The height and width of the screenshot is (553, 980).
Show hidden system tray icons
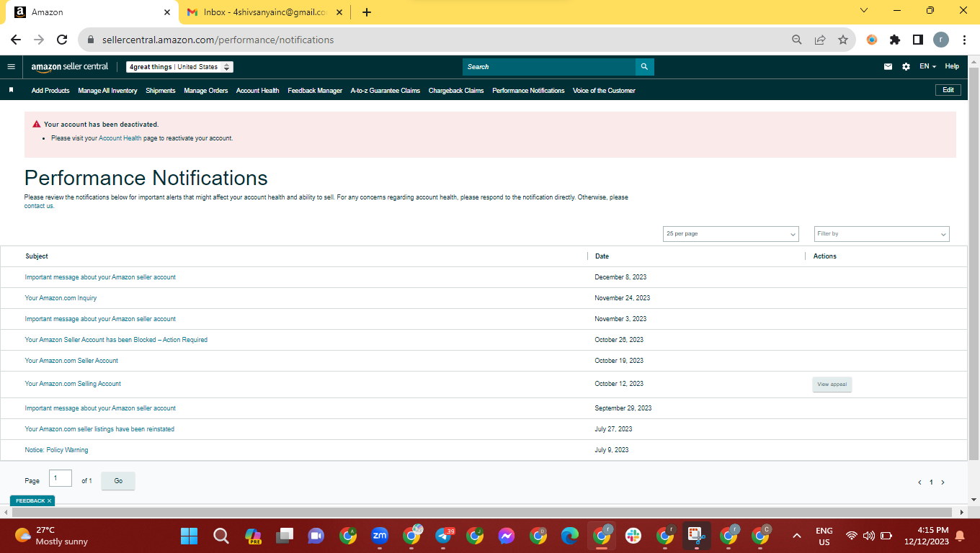(x=797, y=536)
